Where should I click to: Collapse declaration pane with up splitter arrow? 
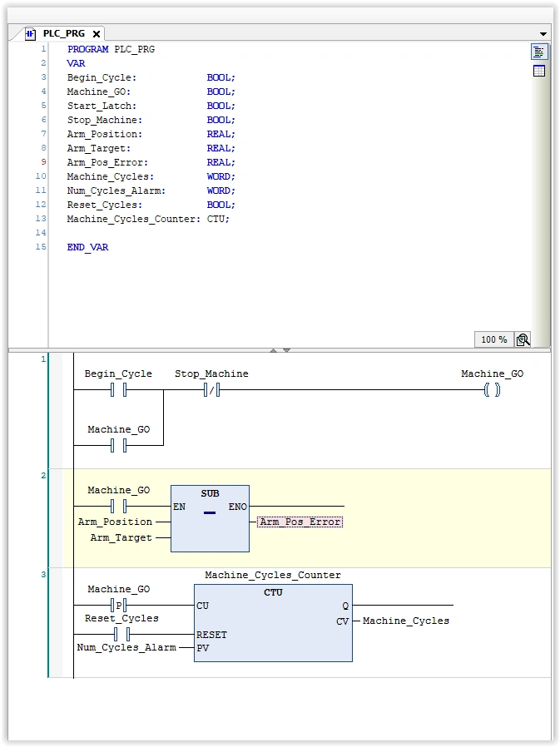click(x=274, y=350)
